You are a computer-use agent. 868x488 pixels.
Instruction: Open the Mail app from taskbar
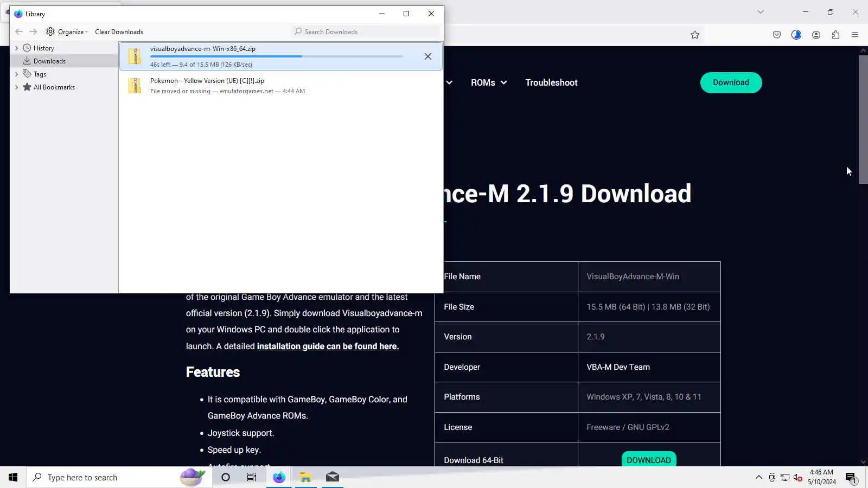(332, 477)
